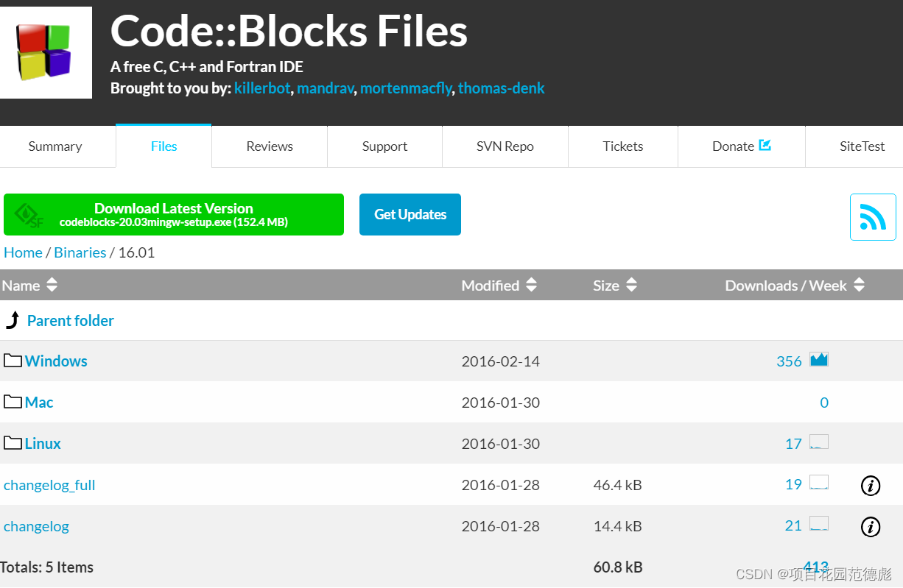Viewport: 903px width, 588px height.
Task: Click the Windows folder icon
Action: pos(13,361)
